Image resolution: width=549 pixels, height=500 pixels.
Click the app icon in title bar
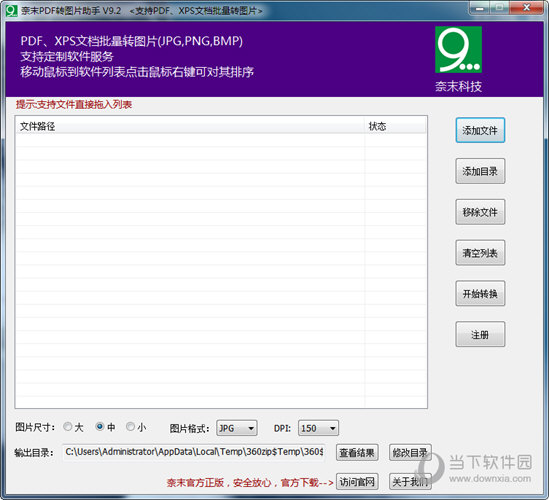coord(11,11)
